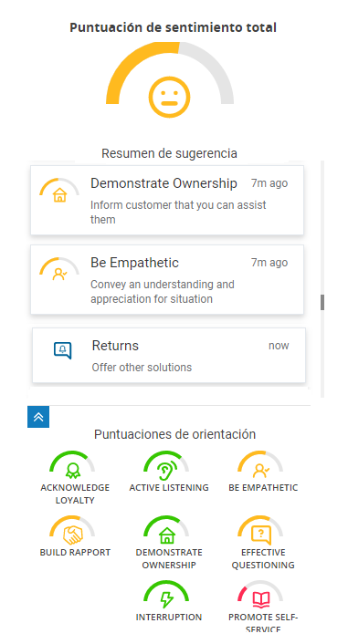
Task: Click the Acknowledge Loyalty ribbon icon
Action: pyautogui.click(x=73, y=471)
